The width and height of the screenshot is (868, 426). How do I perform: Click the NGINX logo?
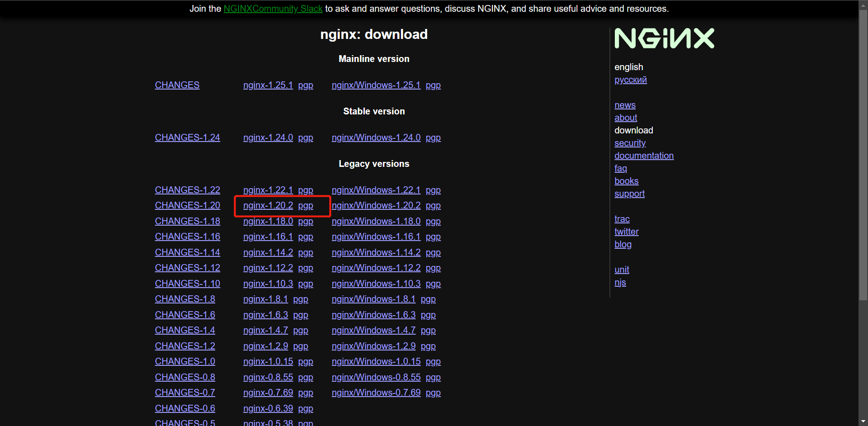point(664,38)
